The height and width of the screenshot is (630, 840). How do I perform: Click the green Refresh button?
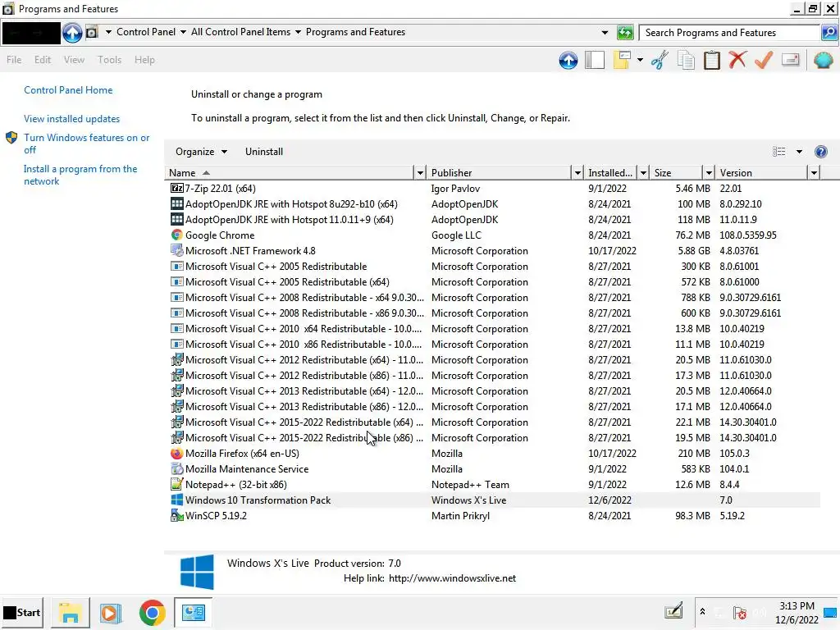[624, 33]
